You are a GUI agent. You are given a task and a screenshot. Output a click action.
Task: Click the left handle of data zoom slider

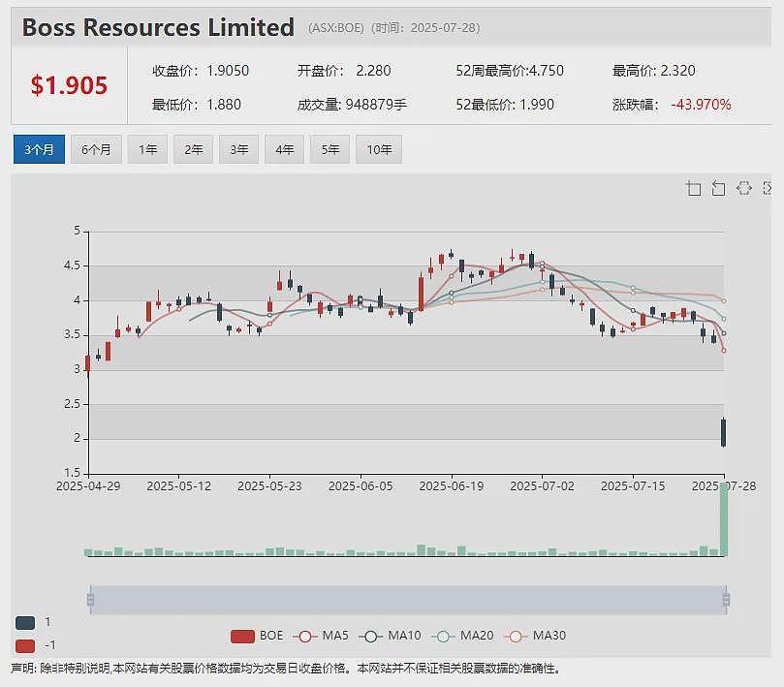point(90,599)
